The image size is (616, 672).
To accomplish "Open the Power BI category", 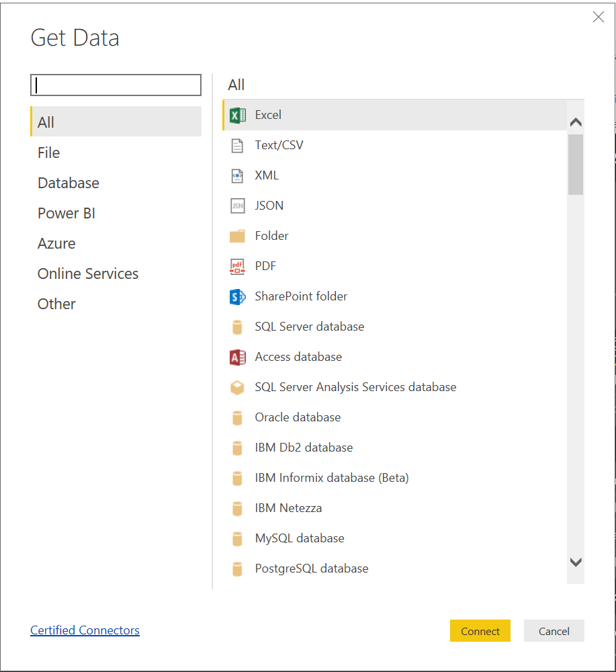I will tap(116, 213).
